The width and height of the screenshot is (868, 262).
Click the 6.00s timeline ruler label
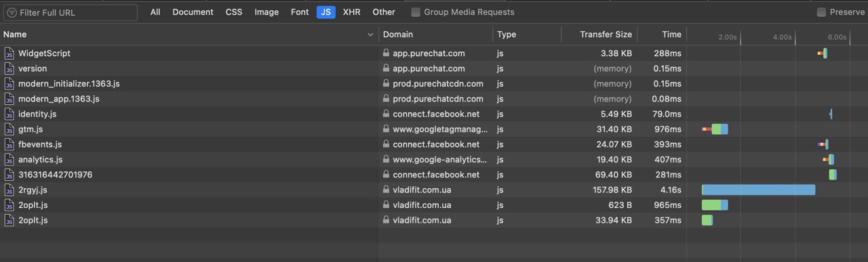click(x=837, y=37)
